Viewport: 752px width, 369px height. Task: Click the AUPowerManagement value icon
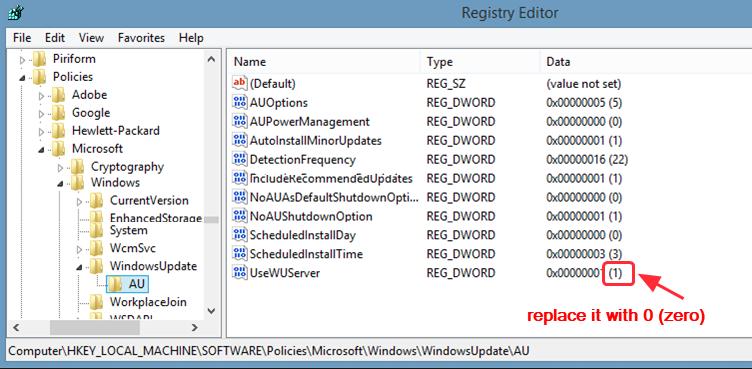pos(239,121)
